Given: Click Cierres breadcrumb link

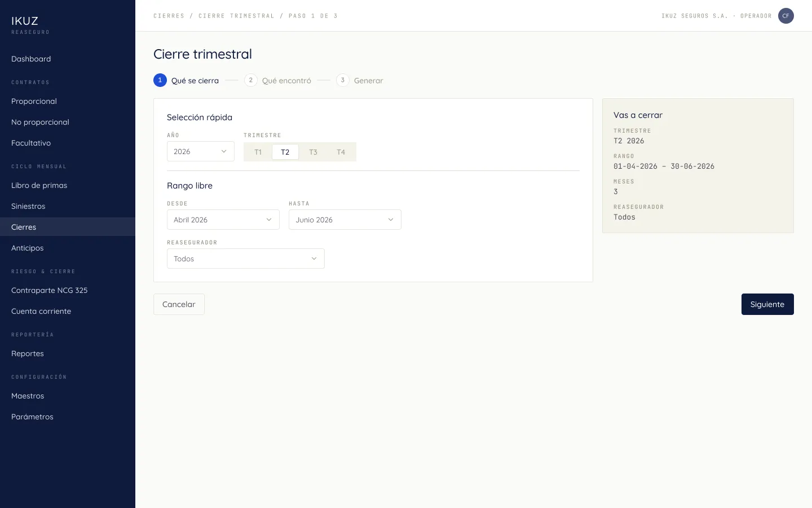Looking at the screenshot, I should (x=169, y=16).
